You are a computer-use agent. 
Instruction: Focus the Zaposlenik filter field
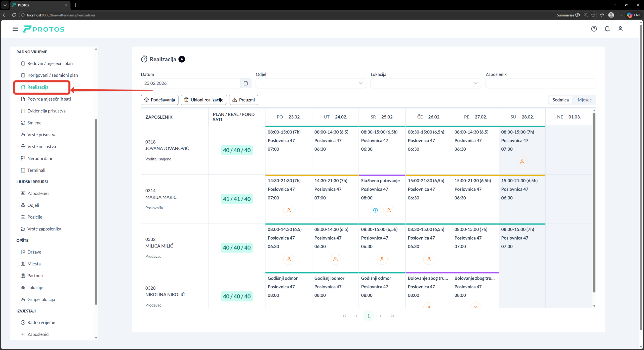click(540, 83)
